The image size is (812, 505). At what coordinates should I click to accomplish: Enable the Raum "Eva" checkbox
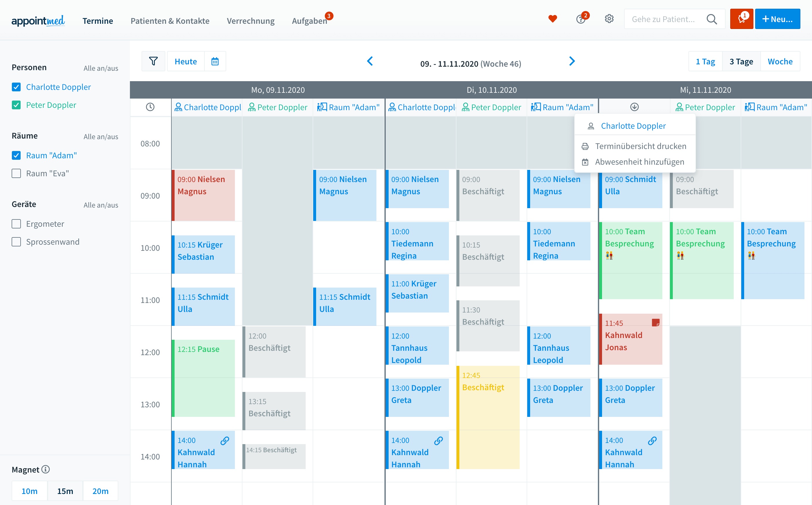[x=16, y=173]
